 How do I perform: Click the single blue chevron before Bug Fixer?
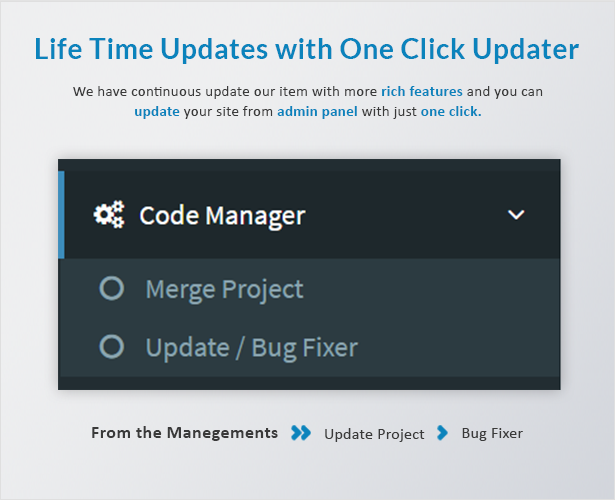[x=442, y=433]
